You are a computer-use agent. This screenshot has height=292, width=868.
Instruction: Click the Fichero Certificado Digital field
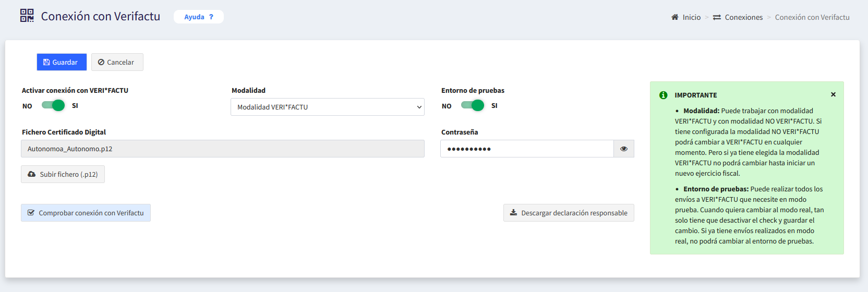pos(222,149)
